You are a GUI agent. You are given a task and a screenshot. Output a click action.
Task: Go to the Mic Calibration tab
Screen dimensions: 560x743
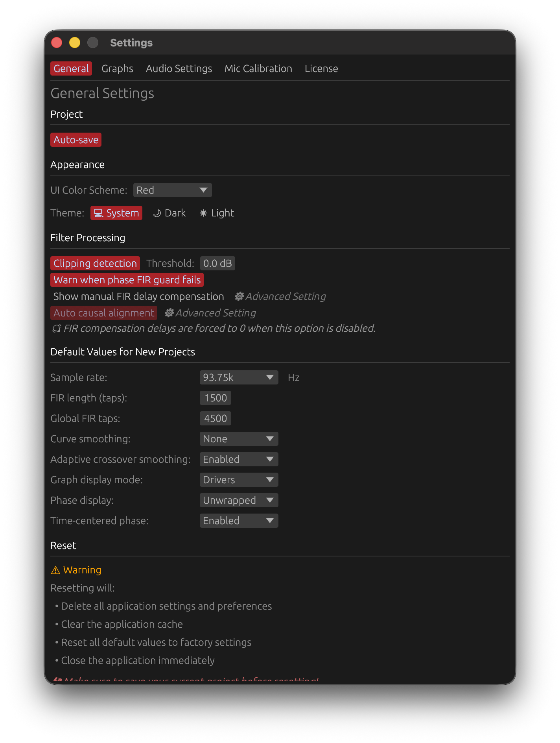coord(258,68)
